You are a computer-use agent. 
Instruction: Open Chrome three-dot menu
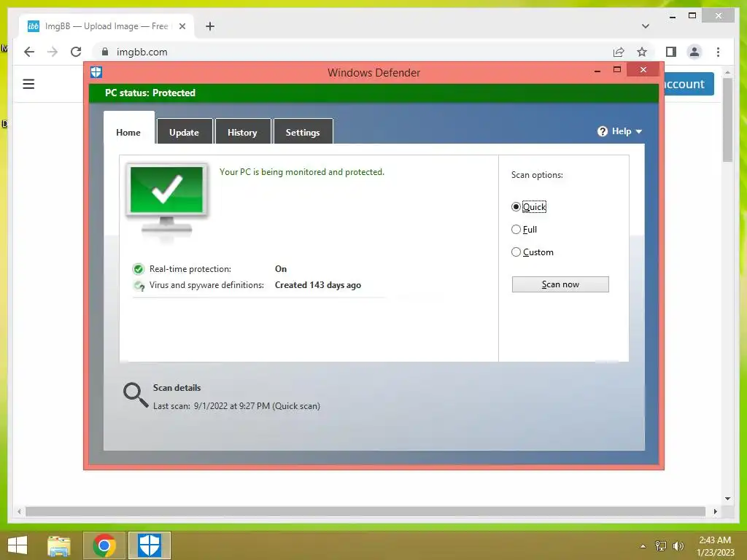718,52
